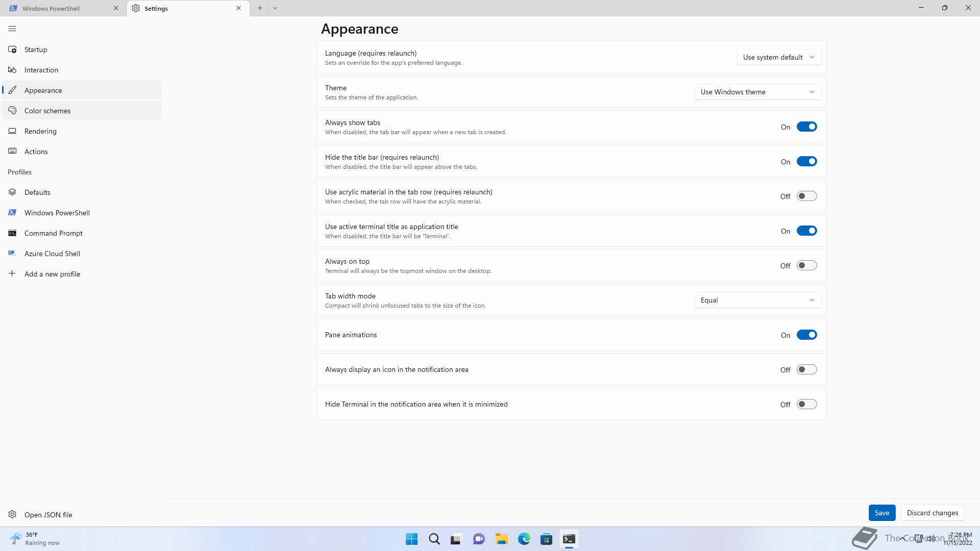Toggle acrylic material in tab row
980x551 pixels.
[x=806, y=196]
